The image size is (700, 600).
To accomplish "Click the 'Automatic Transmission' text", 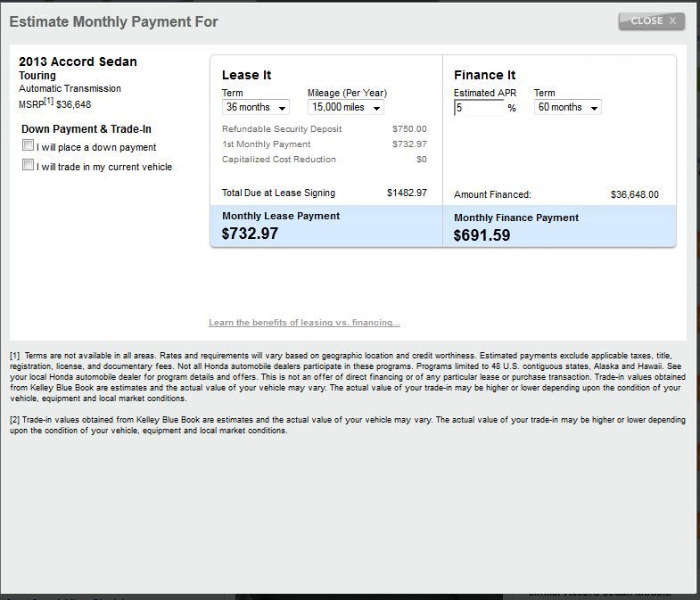I will point(70,88).
